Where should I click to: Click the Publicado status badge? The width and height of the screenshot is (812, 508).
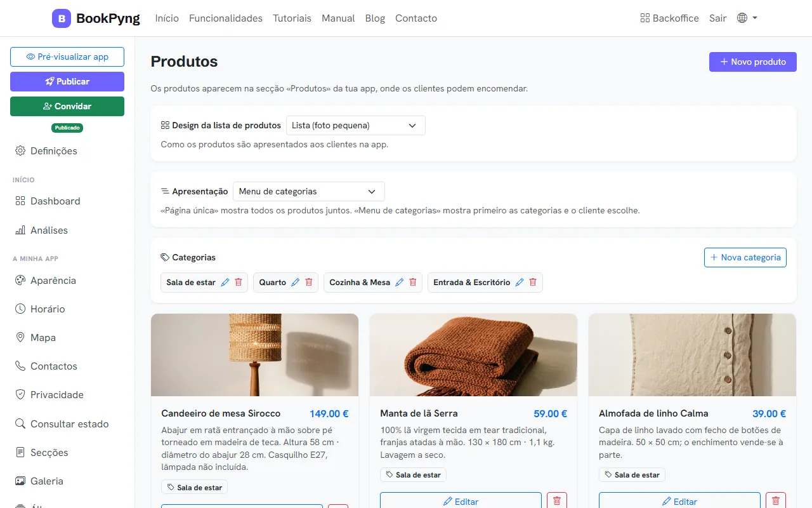(x=67, y=128)
